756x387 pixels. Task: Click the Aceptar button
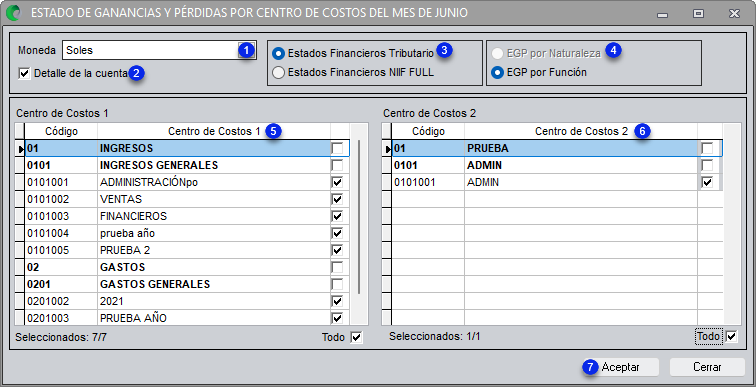click(621, 367)
